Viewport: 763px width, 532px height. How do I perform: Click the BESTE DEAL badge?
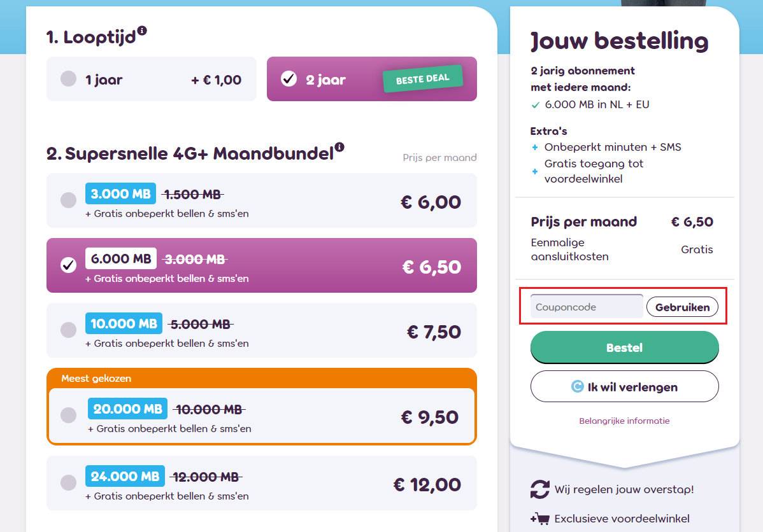[422, 79]
